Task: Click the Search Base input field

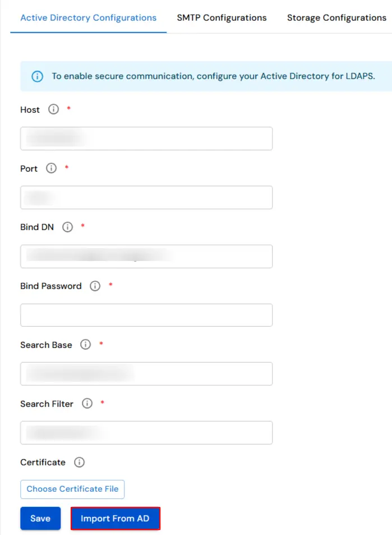Action: (146, 373)
